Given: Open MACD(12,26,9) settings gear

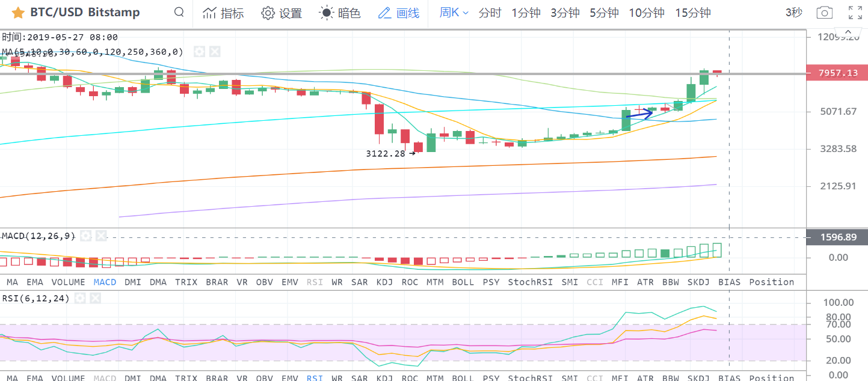Looking at the screenshot, I should coord(86,236).
